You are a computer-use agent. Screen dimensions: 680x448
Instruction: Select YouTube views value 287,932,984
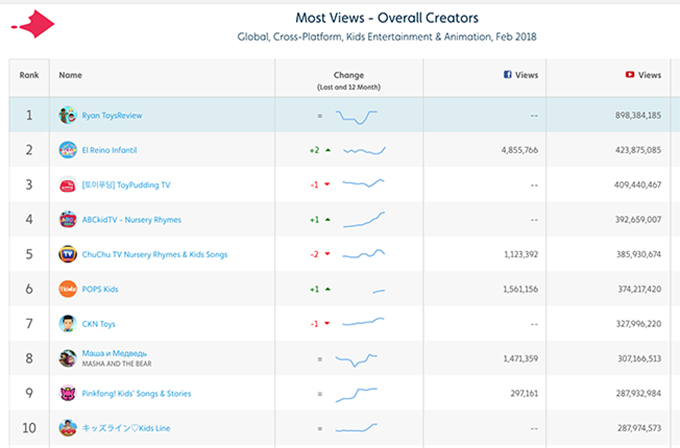(x=639, y=393)
